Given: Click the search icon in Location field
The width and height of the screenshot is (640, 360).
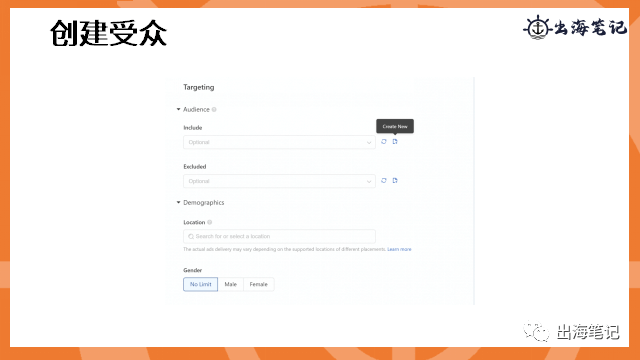Looking at the screenshot, I should tap(191, 236).
